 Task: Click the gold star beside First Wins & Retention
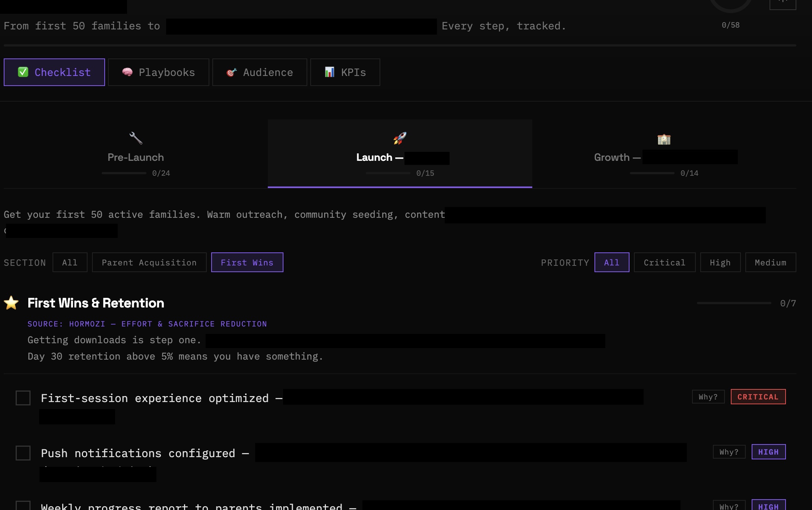point(11,303)
